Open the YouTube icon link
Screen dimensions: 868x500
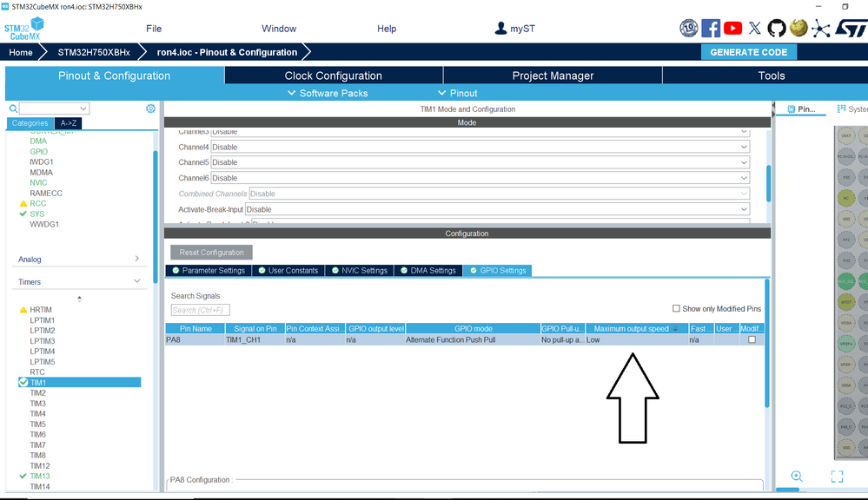[733, 28]
